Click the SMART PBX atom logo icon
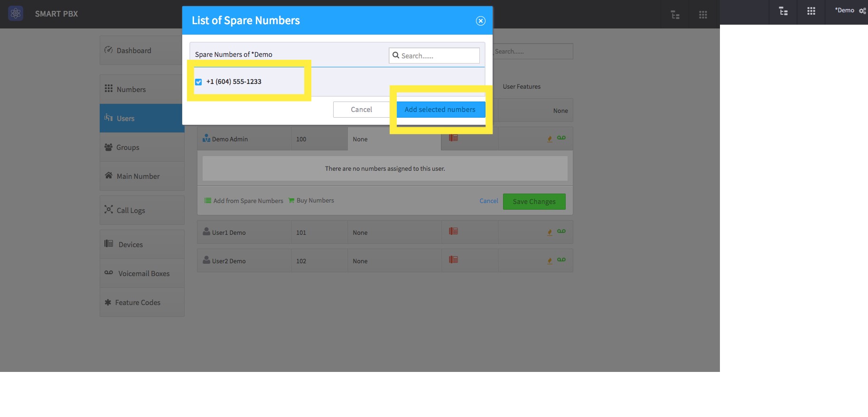The width and height of the screenshot is (868, 417). click(x=16, y=13)
